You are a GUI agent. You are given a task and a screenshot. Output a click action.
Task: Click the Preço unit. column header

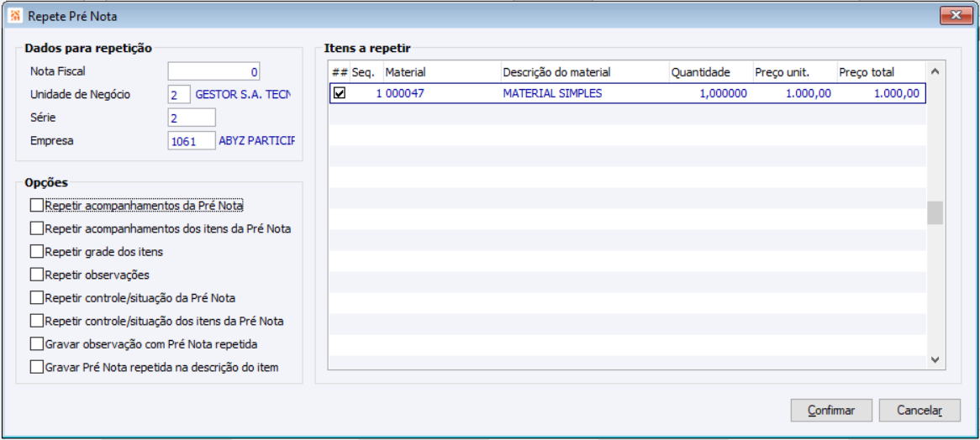click(x=795, y=72)
